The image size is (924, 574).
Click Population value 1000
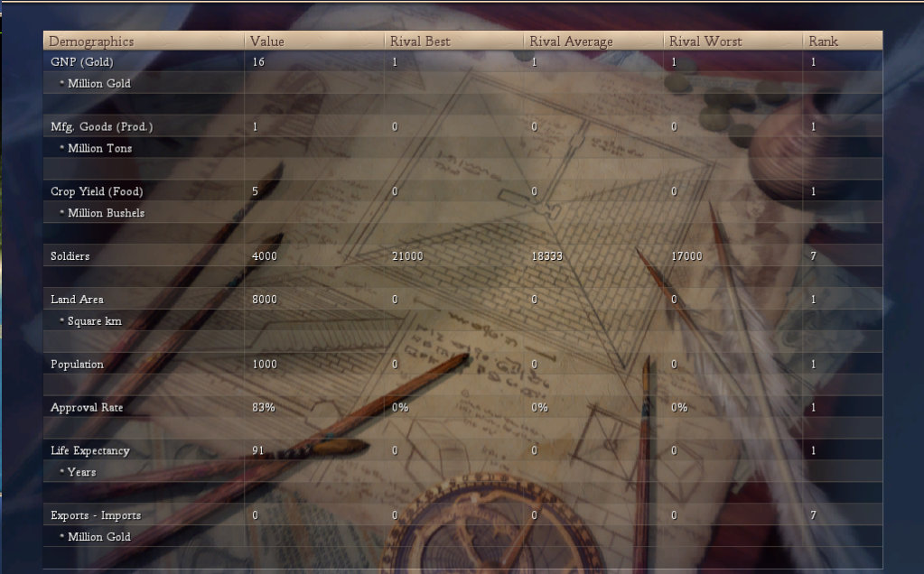265,364
